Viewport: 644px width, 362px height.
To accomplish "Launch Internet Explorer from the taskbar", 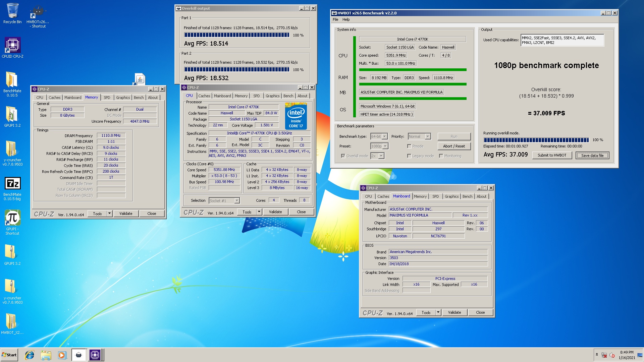I will 30,355.
